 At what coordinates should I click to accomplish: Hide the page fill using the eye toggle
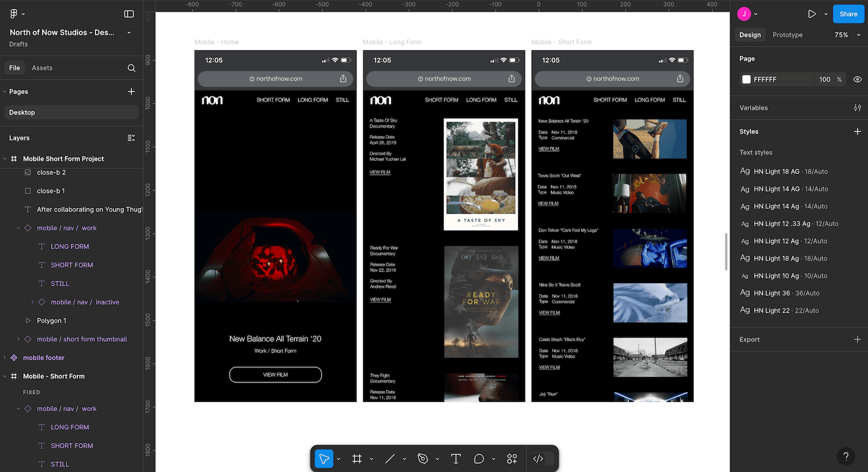(857, 79)
